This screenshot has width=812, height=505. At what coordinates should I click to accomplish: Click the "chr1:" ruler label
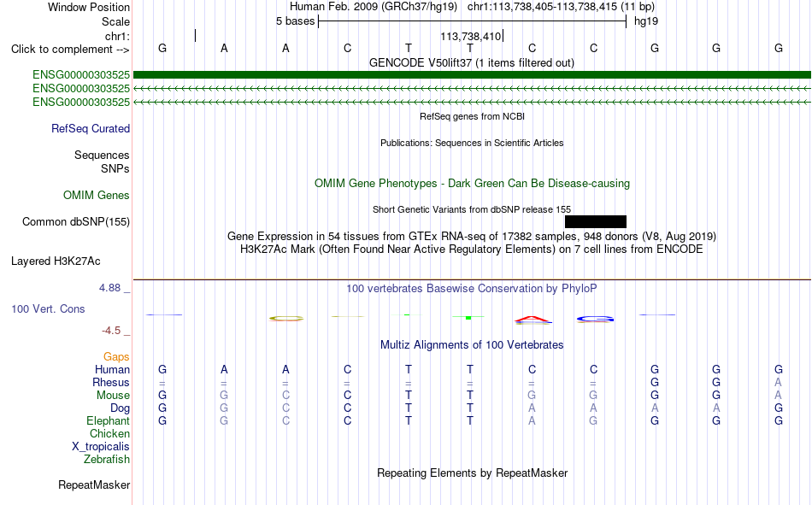click(x=117, y=36)
